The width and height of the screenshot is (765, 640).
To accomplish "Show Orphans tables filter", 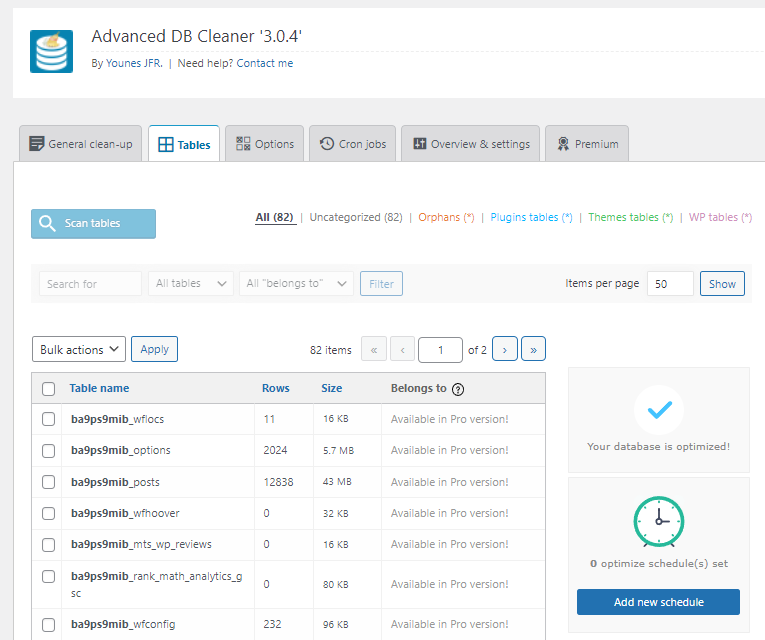I will tap(446, 217).
